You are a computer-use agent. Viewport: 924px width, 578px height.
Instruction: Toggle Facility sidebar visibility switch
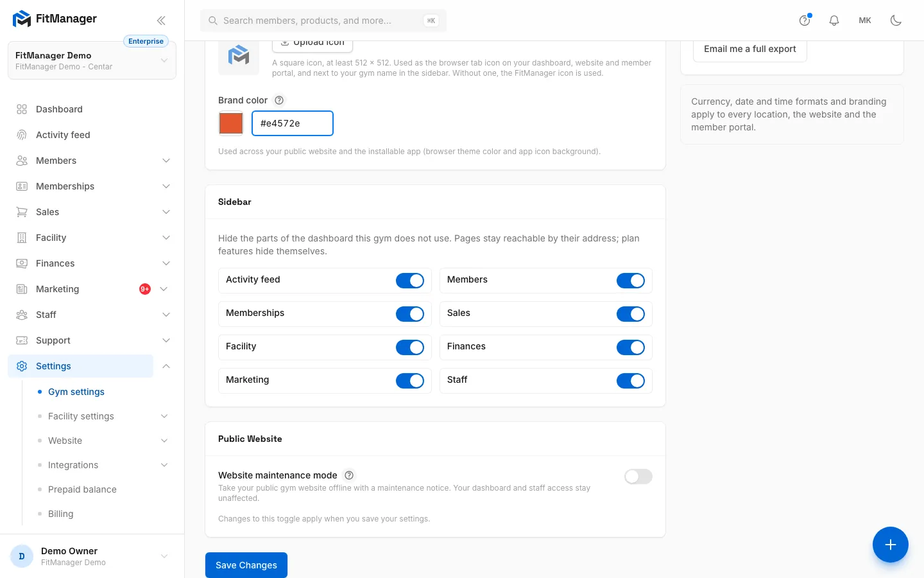[x=410, y=347]
